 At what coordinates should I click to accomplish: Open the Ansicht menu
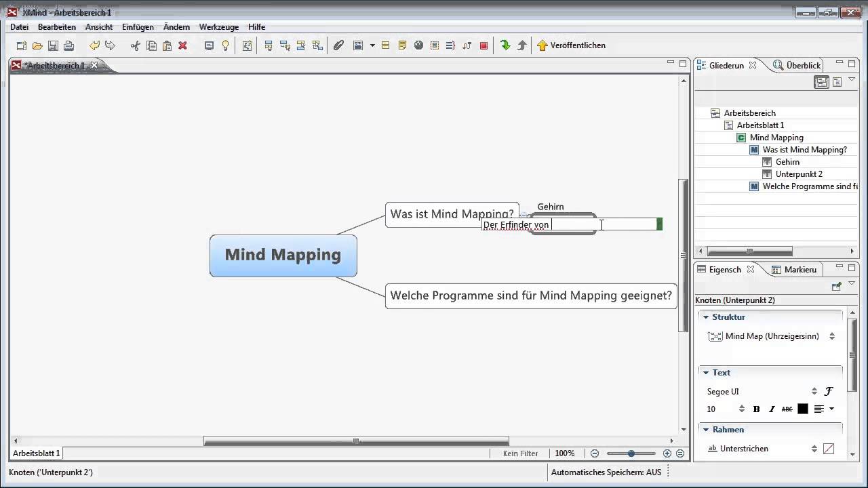coord(99,27)
